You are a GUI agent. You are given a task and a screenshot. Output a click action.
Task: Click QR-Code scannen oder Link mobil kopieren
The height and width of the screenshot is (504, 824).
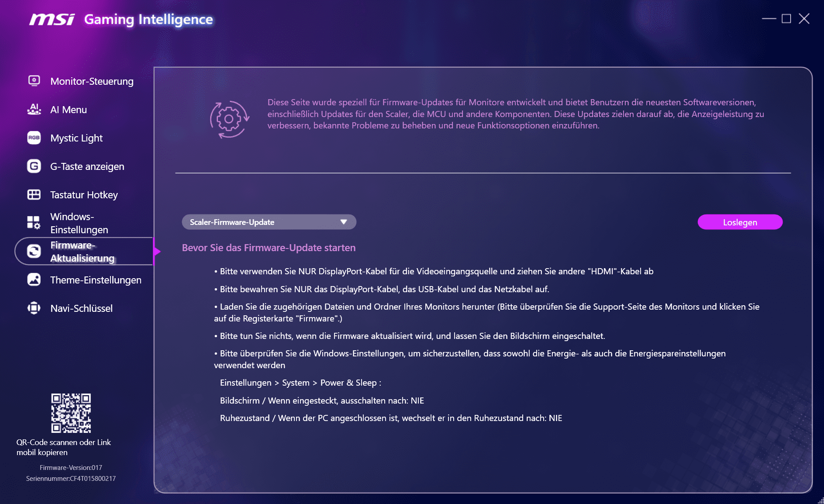click(x=64, y=447)
